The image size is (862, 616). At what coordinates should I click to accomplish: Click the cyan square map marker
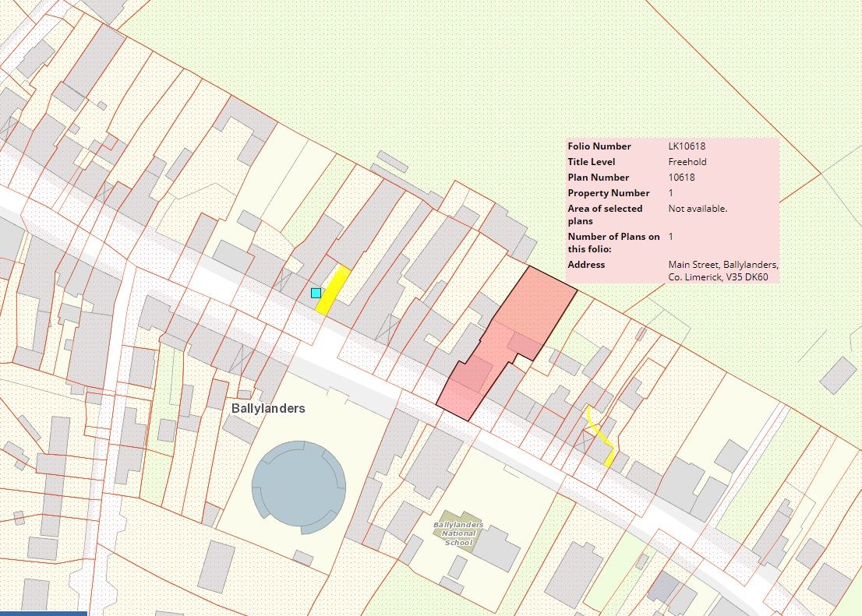click(316, 293)
